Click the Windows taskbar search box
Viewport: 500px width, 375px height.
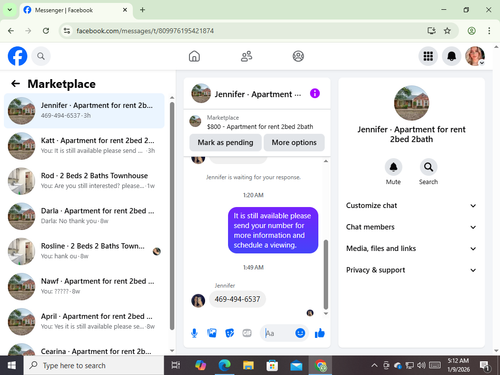(x=94, y=365)
